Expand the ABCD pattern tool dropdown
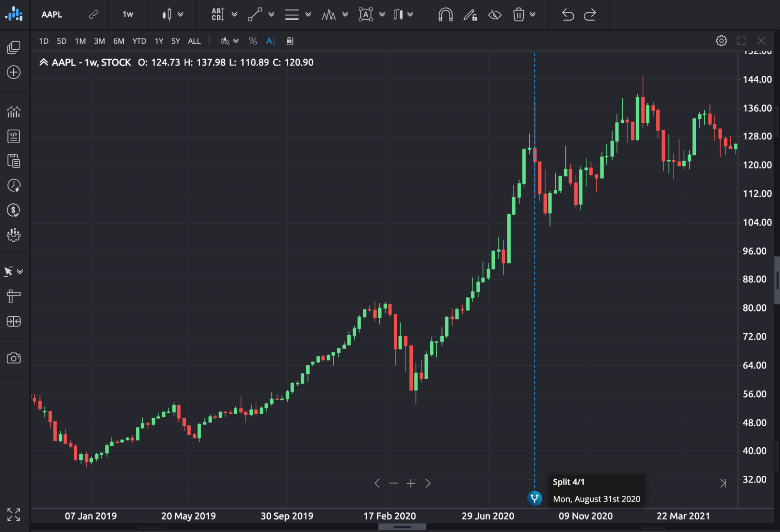This screenshot has width=780, height=532. 235,14
